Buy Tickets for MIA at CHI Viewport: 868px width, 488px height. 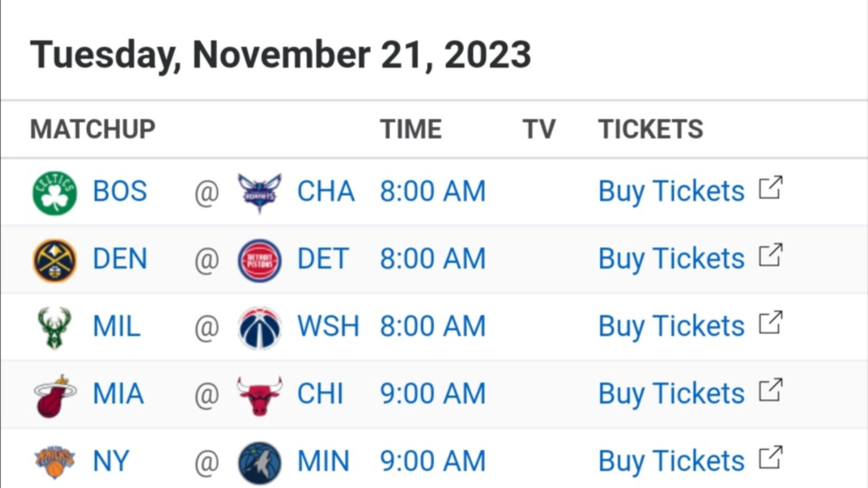coord(671,394)
